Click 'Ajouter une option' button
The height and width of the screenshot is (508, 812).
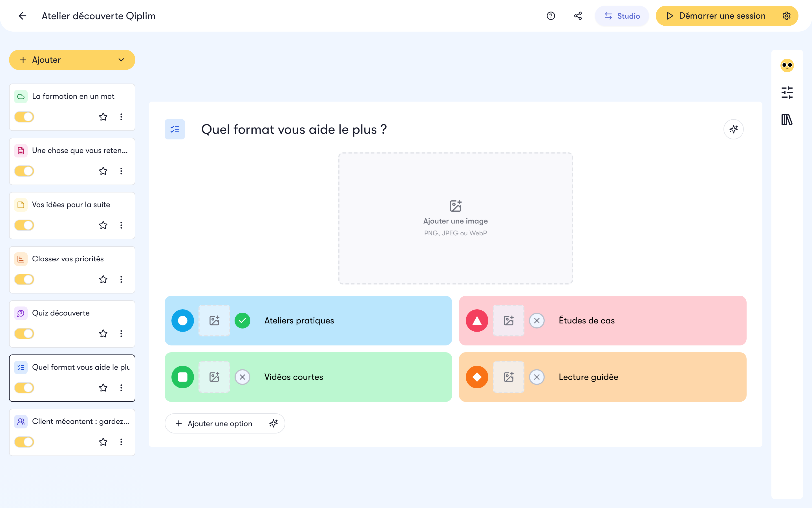tap(214, 423)
